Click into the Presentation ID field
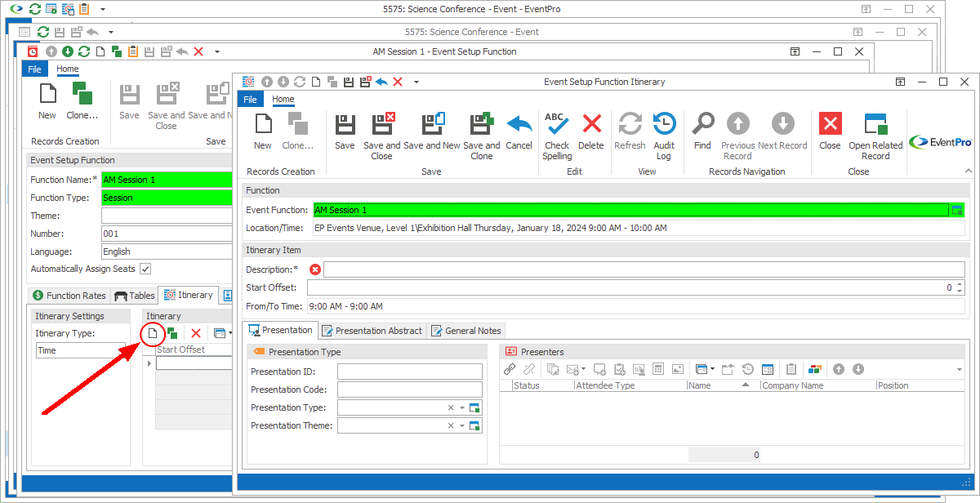Viewport: 980px width, 503px height. pyautogui.click(x=410, y=372)
